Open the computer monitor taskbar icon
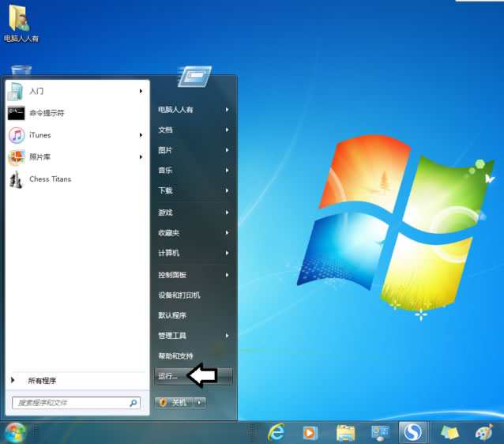 [x=380, y=433]
